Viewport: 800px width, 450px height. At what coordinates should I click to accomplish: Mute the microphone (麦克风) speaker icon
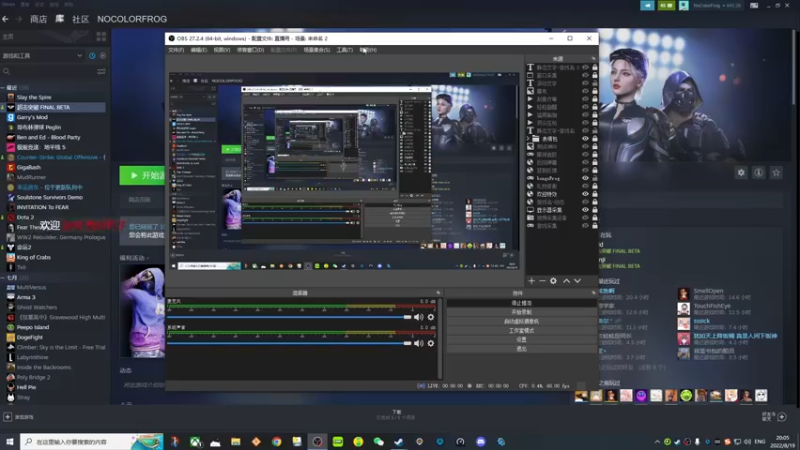point(419,317)
